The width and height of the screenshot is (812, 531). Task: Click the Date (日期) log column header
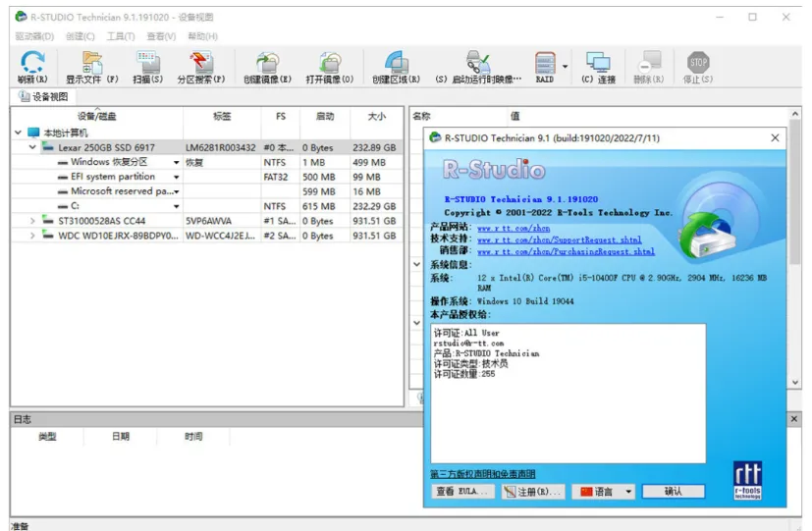(120, 437)
